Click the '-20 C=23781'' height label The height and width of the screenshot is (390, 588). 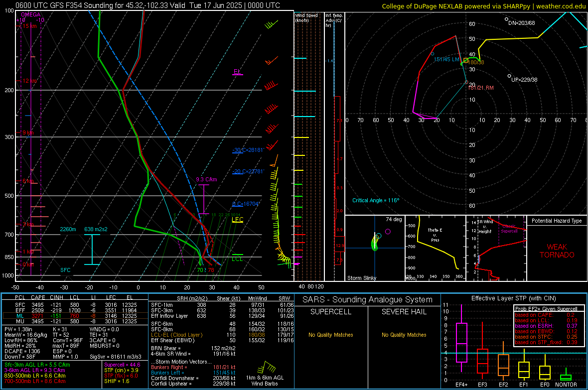248,171
